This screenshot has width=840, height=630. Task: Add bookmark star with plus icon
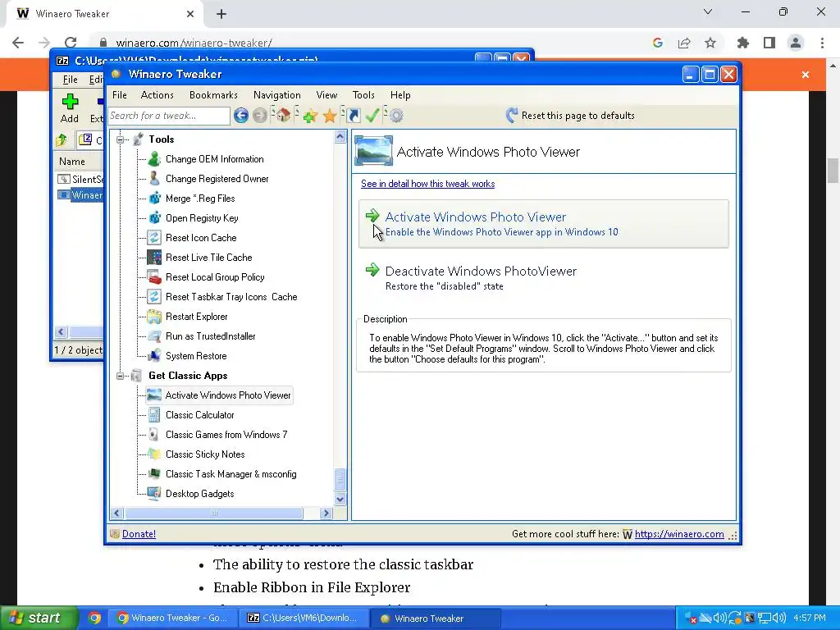pos(309,115)
